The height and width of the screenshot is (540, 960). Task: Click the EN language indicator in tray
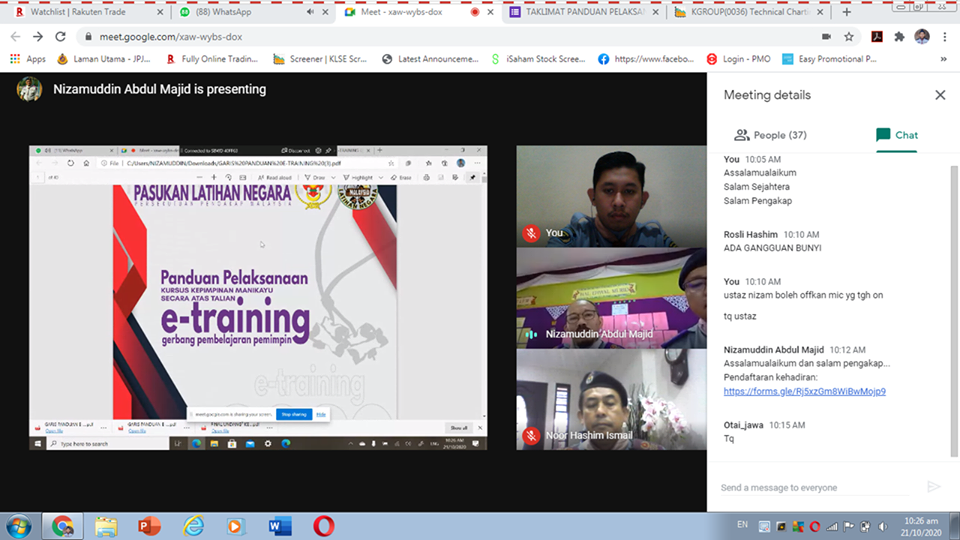(x=742, y=525)
